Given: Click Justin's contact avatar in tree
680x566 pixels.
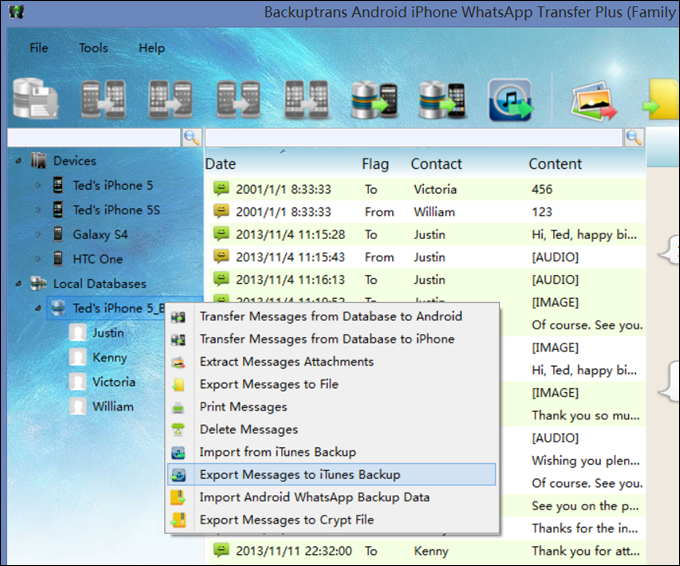Looking at the screenshot, I should 78,333.
